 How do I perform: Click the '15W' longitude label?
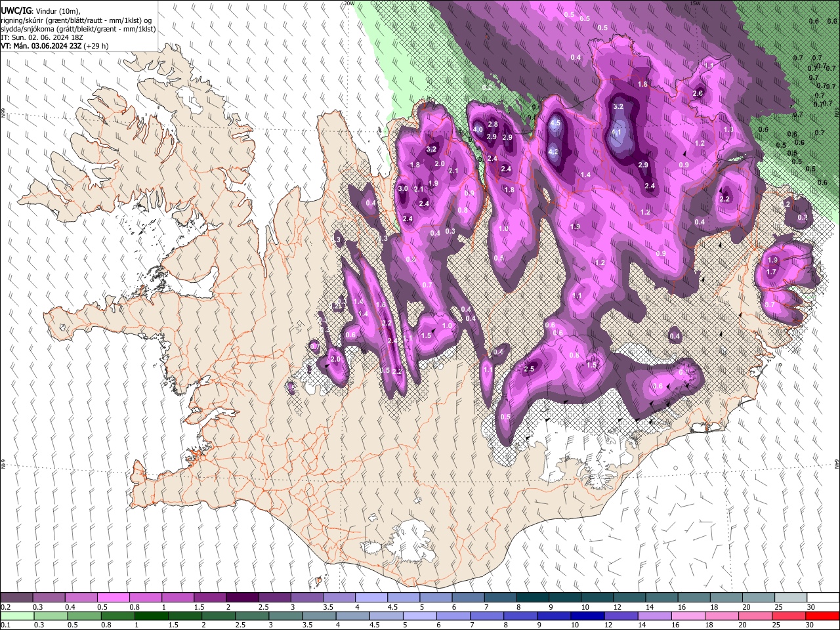[695, 3]
